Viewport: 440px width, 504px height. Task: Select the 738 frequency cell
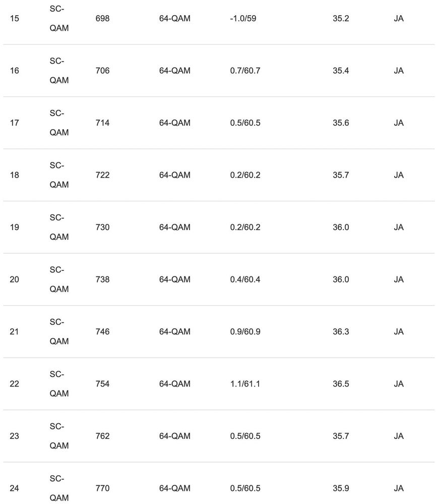(102, 279)
